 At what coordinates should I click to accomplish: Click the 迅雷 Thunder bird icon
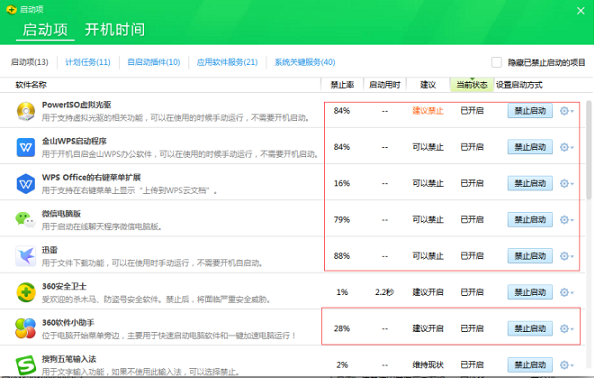tap(26, 256)
